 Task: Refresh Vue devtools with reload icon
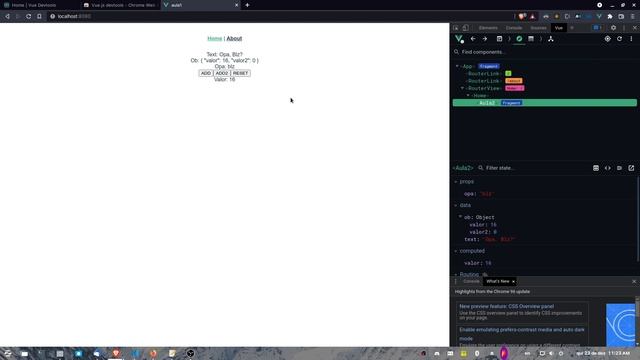point(620,39)
